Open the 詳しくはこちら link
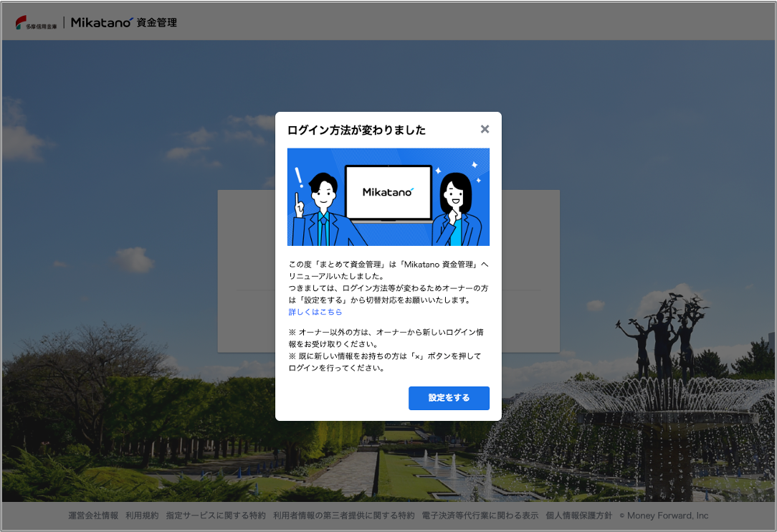Viewport: 777px width, 532px height. point(315,312)
